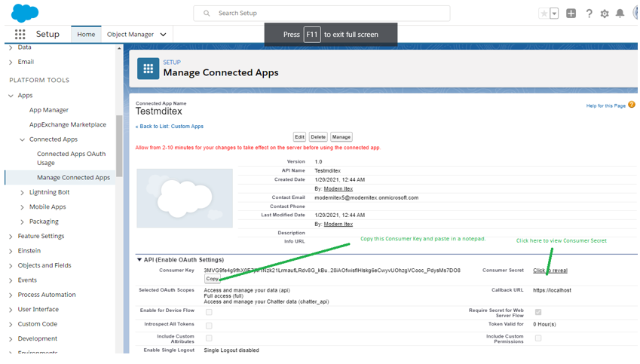Click to reveal Consumer Secret
Screen dimensions: 640x364
[x=550, y=271]
